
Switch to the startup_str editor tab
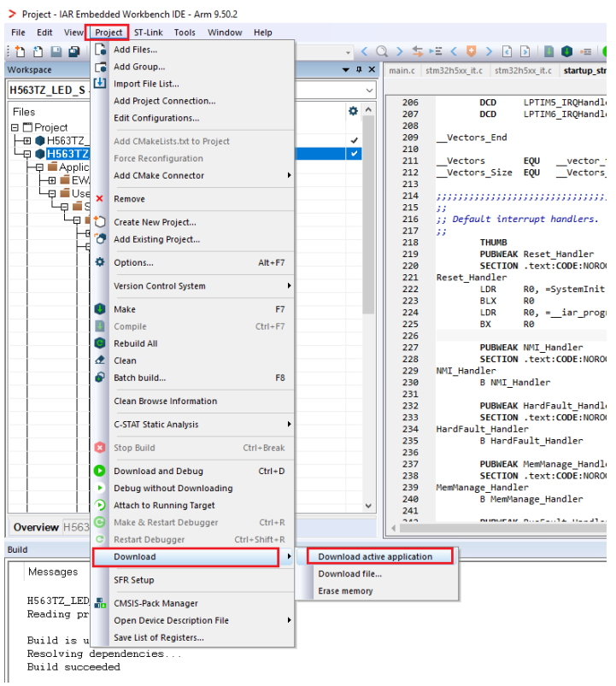584,70
